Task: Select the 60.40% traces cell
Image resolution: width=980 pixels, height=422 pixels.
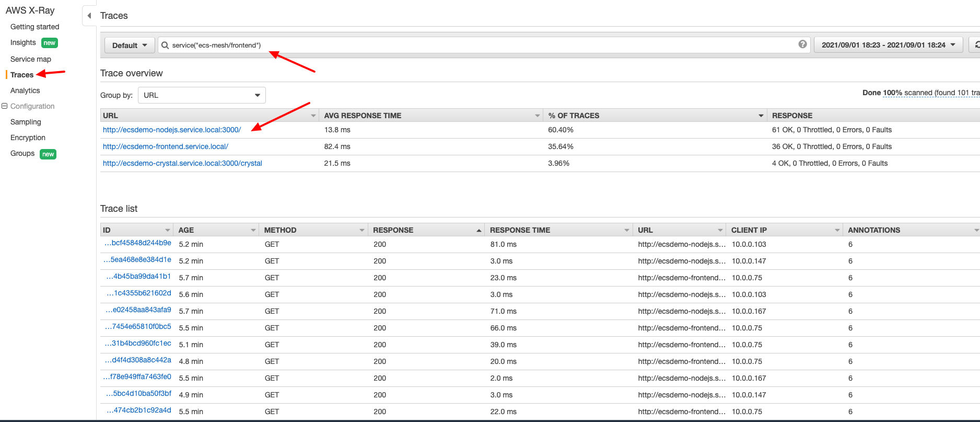Action: click(561, 130)
